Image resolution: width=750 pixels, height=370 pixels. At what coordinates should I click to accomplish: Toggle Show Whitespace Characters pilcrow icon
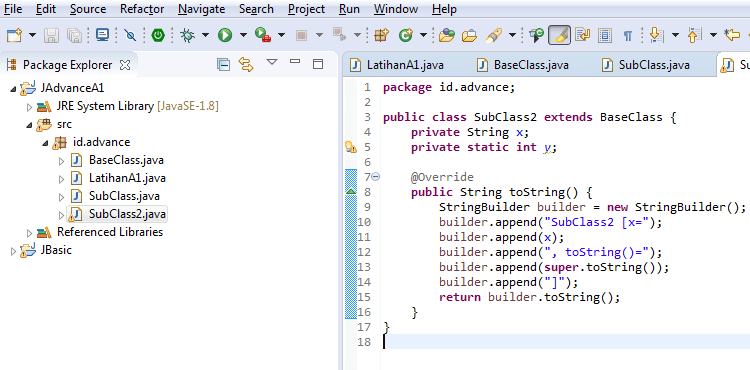pos(628,35)
